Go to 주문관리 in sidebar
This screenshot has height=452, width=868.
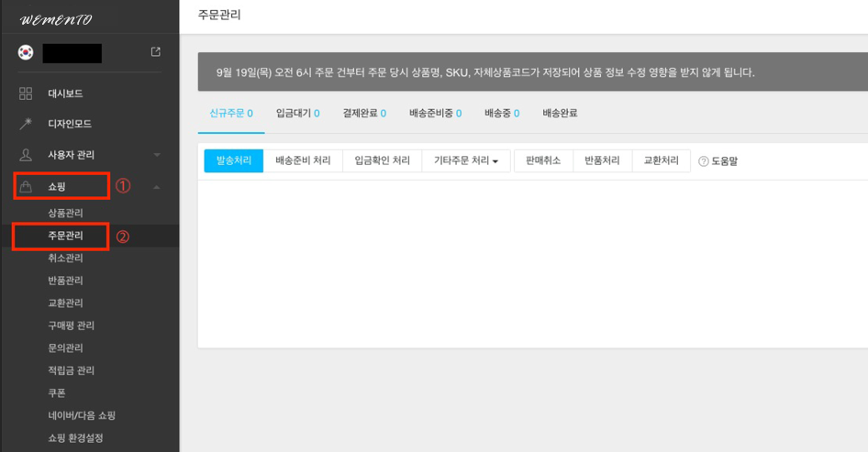click(65, 236)
